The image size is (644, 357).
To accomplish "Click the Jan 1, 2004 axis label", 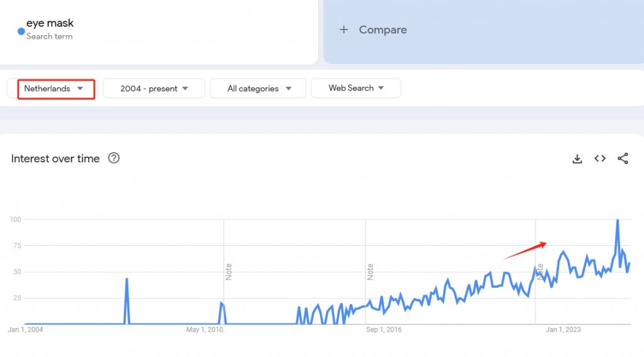I will tap(25, 329).
